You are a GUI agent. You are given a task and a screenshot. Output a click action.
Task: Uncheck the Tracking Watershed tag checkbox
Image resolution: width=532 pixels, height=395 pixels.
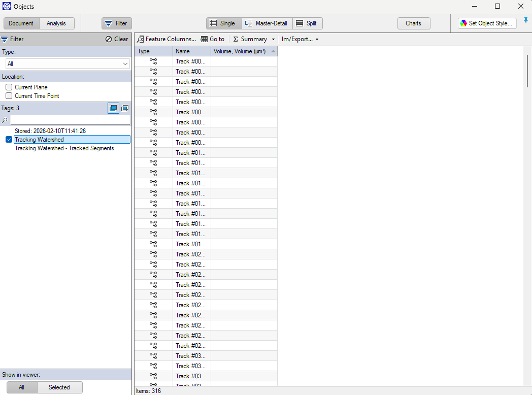point(9,139)
